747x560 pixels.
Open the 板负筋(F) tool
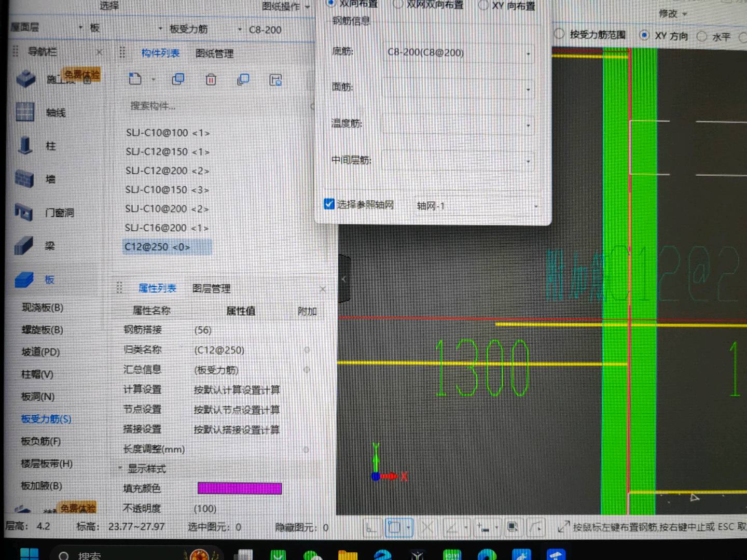pyautogui.click(x=42, y=441)
